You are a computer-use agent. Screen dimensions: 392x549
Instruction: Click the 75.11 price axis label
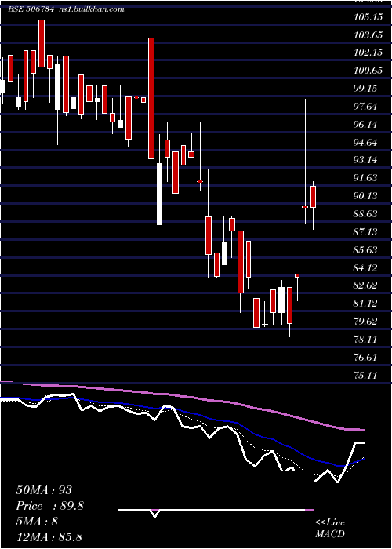[x=366, y=375]
